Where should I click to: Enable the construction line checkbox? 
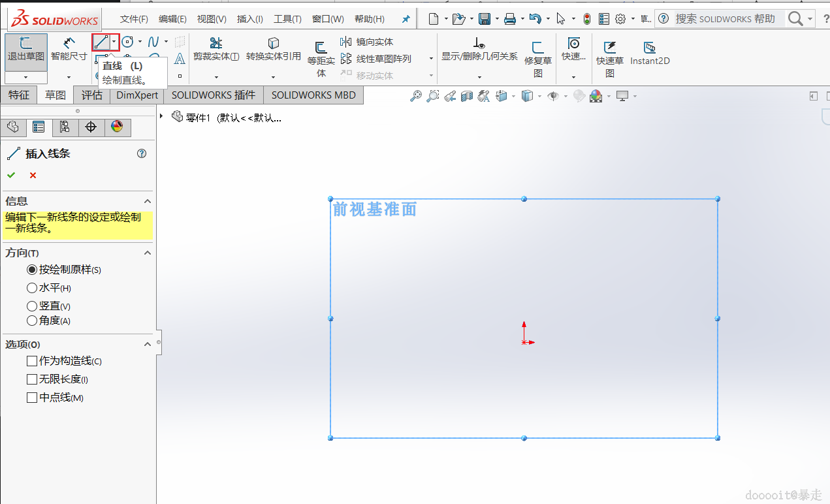[x=32, y=361]
